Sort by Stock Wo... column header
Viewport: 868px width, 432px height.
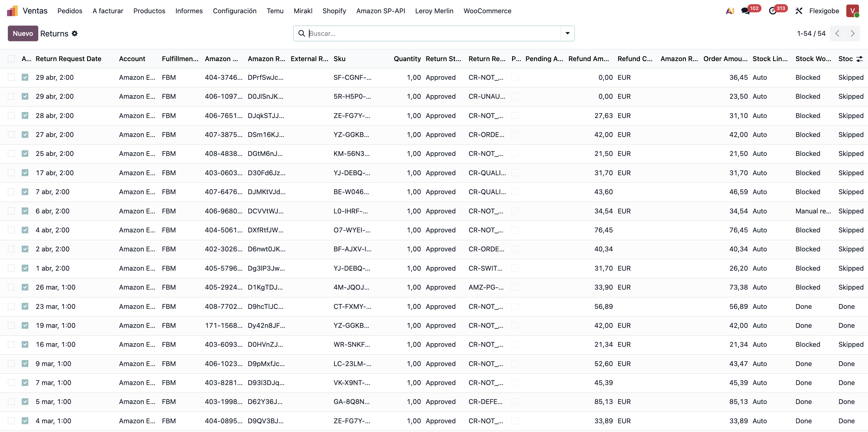(x=813, y=58)
